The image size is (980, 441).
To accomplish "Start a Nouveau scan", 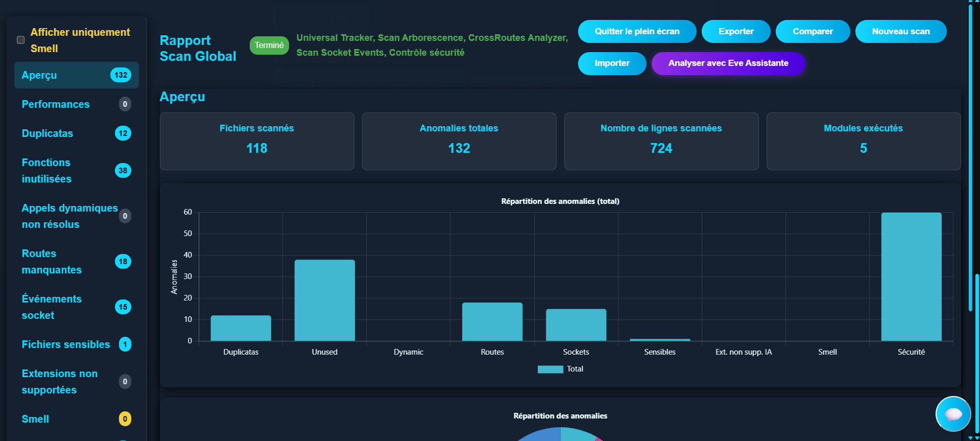I will pos(900,32).
